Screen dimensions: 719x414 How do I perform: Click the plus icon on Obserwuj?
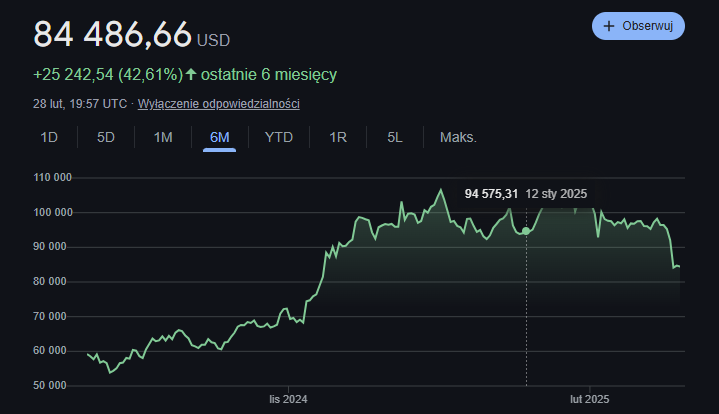click(608, 26)
